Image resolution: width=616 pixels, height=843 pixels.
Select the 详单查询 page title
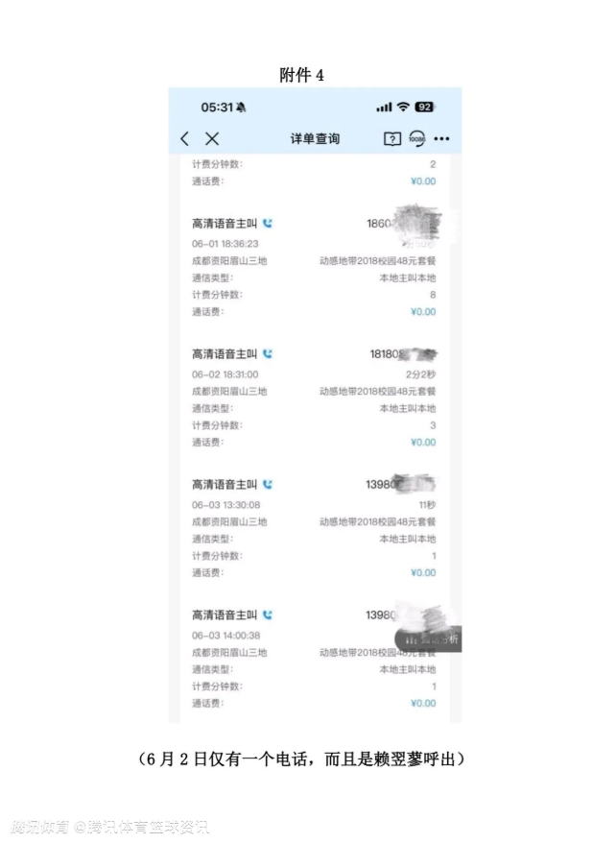click(x=316, y=138)
